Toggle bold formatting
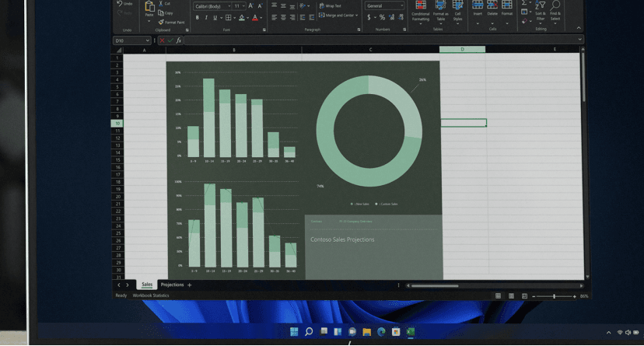644x346 pixels. click(197, 17)
